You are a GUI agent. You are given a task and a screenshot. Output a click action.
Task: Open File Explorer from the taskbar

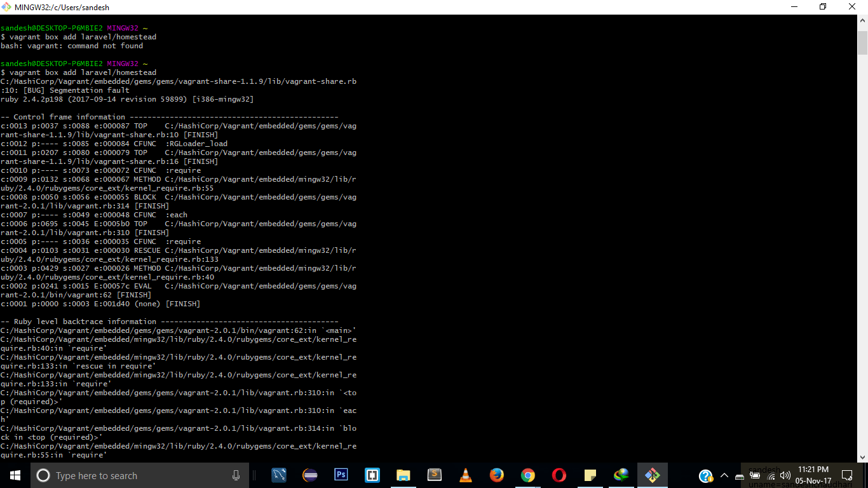(403, 475)
